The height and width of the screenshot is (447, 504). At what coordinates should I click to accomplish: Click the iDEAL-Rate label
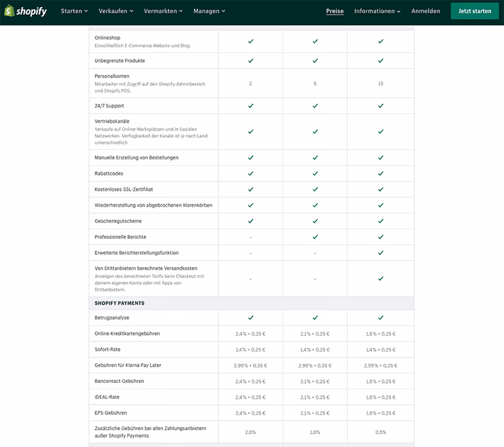click(x=107, y=397)
